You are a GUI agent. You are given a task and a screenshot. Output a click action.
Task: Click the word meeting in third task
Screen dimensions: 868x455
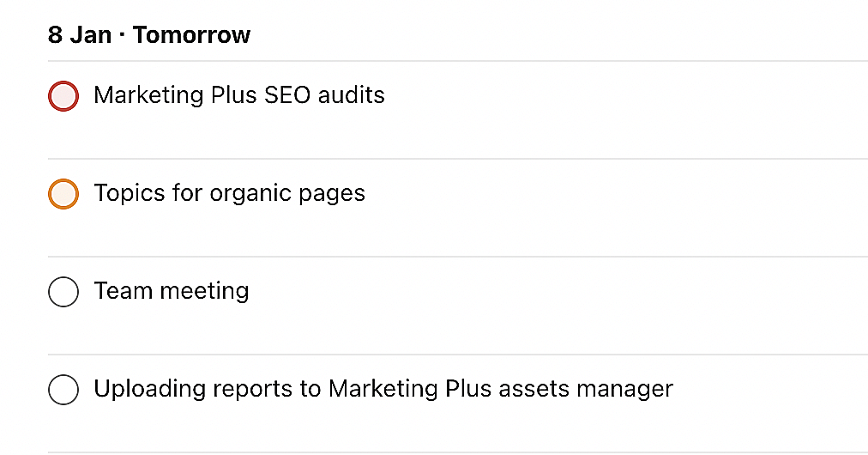(205, 291)
